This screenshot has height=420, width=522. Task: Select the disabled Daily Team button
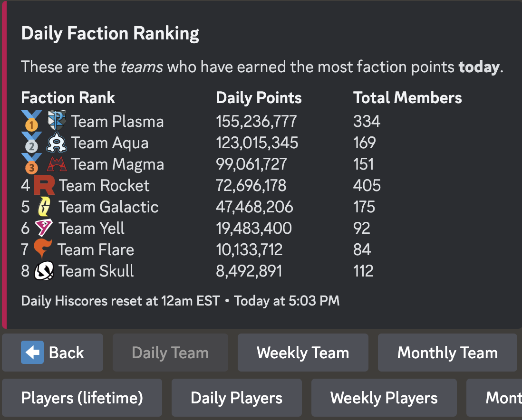coord(170,353)
